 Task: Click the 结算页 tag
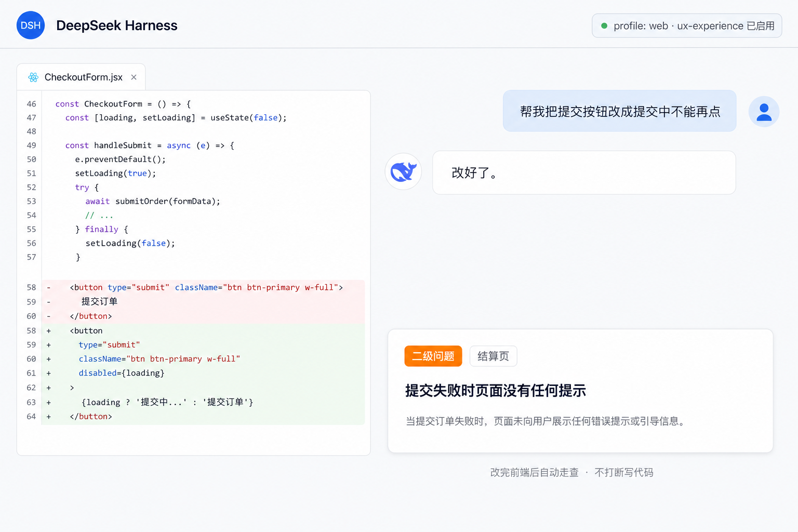tap(493, 356)
